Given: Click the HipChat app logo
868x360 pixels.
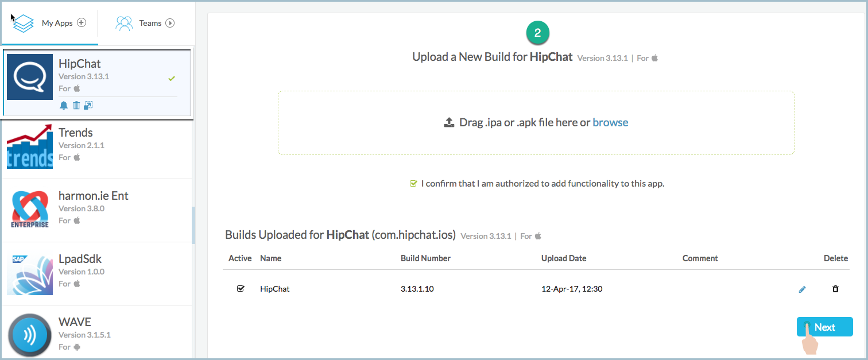Looking at the screenshot, I should pos(30,77).
